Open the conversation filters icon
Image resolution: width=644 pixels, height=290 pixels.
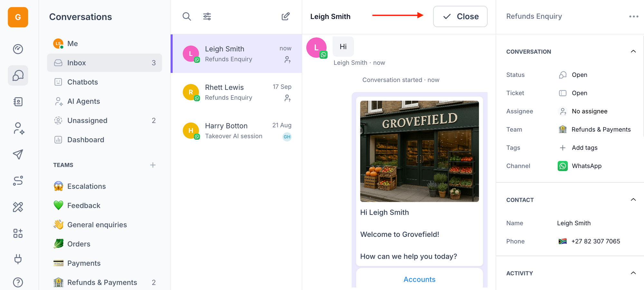[207, 16]
